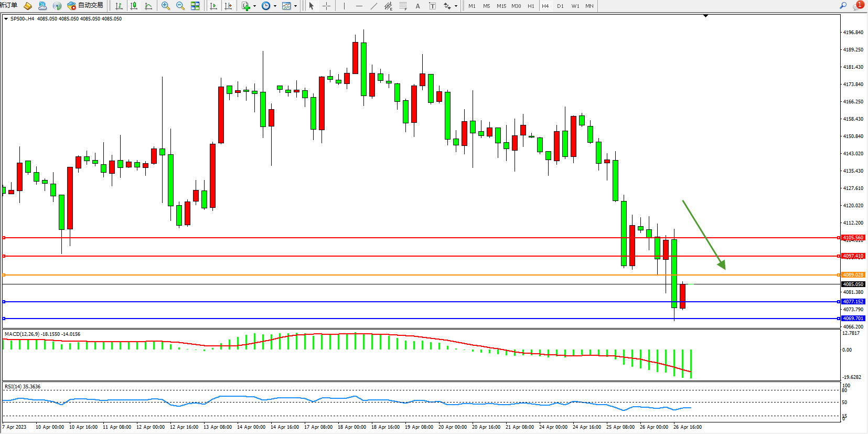Select the horizontal line drawing tool
The image size is (868, 434).
tap(359, 6)
